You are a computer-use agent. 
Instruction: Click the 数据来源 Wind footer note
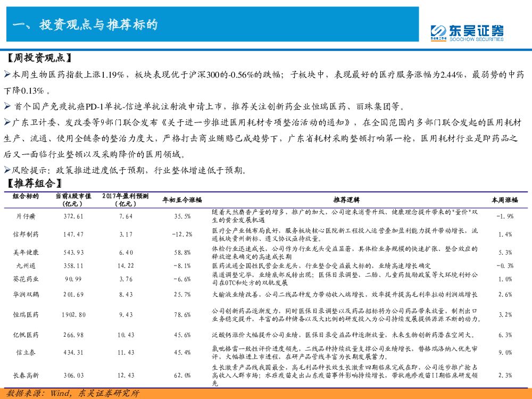click(x=73, y=393)
